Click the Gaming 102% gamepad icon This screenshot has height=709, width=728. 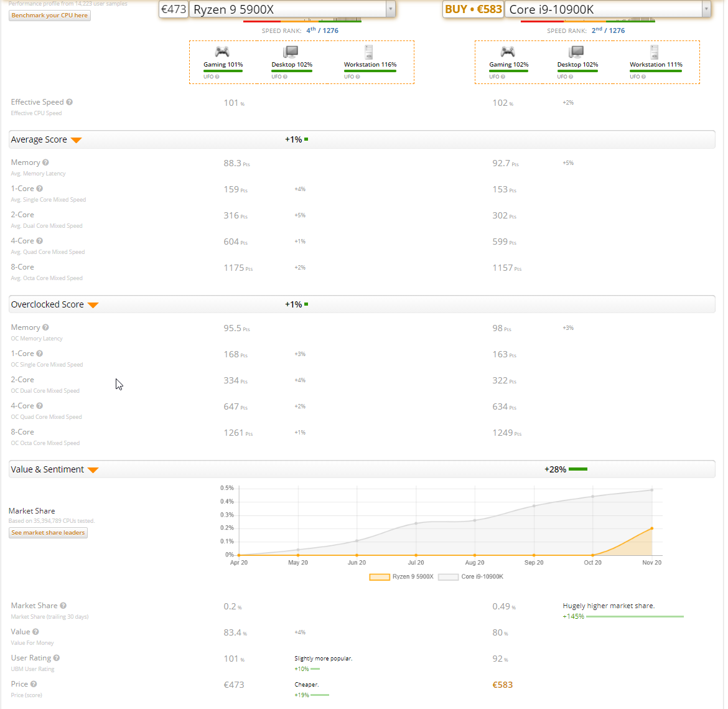click(x=508, y=52)
